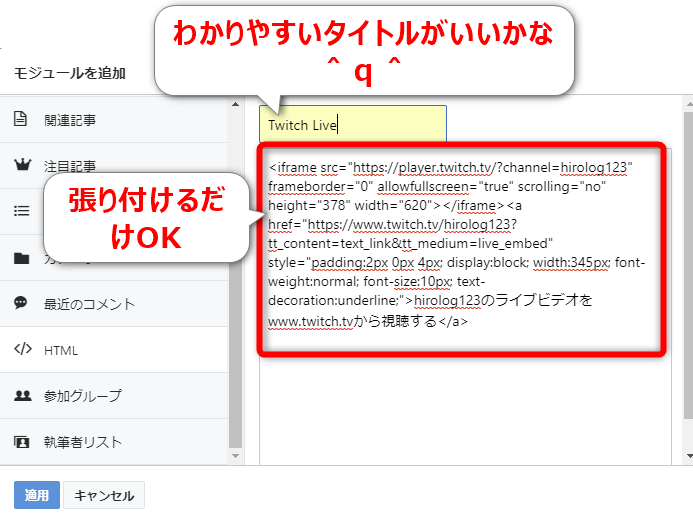Screen dimensions: 693x514
Task: Select the 参加グループ module
Action: pyautogui.click(x=114, y=396)
